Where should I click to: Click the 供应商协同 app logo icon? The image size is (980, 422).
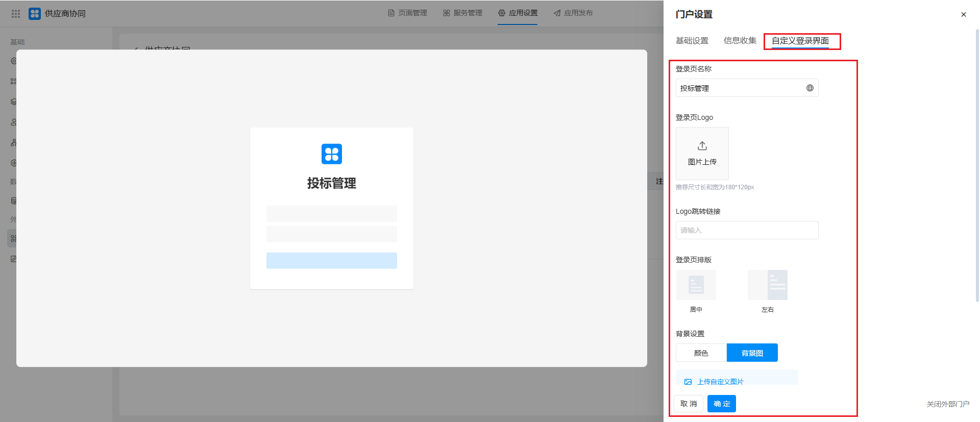[x=35, y=14]
